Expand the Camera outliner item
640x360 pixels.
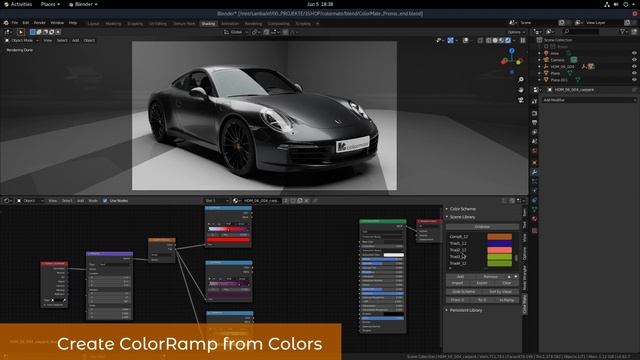540,60
